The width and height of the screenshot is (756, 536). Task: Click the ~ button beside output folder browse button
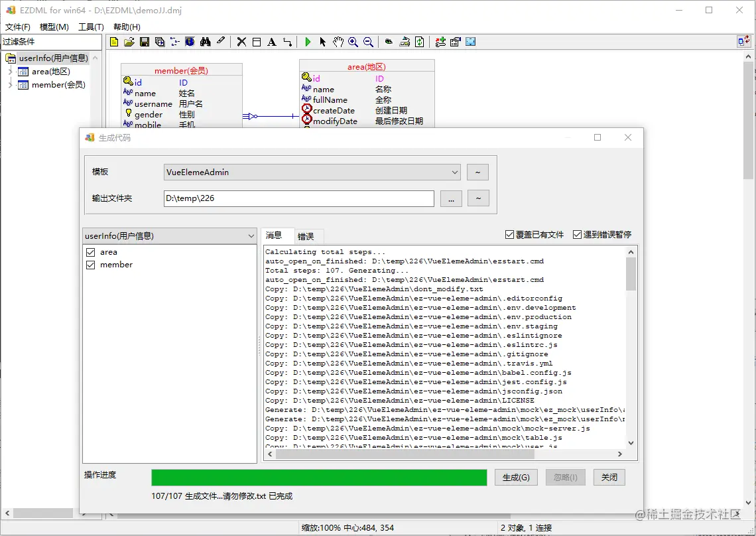click(478, 198)
